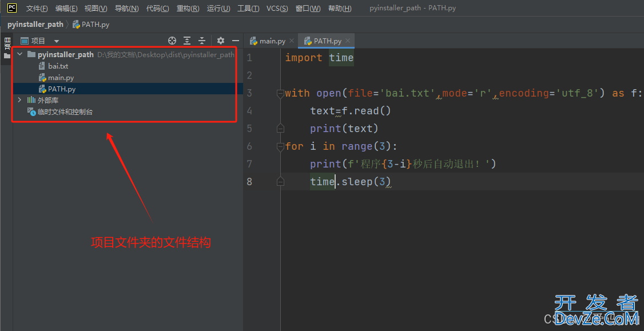This screenshot has height=331, width=644.
Task: Click line number 1 in gutter
Action: 249,58
